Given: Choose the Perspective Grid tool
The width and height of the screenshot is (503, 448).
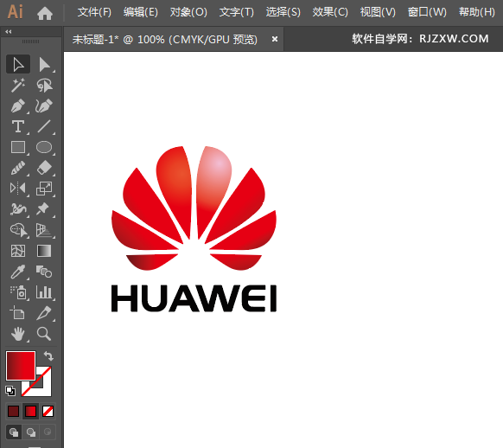Looking at the screenshot, I should [44, 230].
